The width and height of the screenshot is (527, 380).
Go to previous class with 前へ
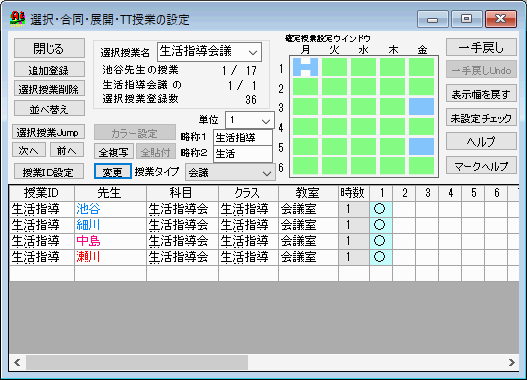(x=67, y=150)
